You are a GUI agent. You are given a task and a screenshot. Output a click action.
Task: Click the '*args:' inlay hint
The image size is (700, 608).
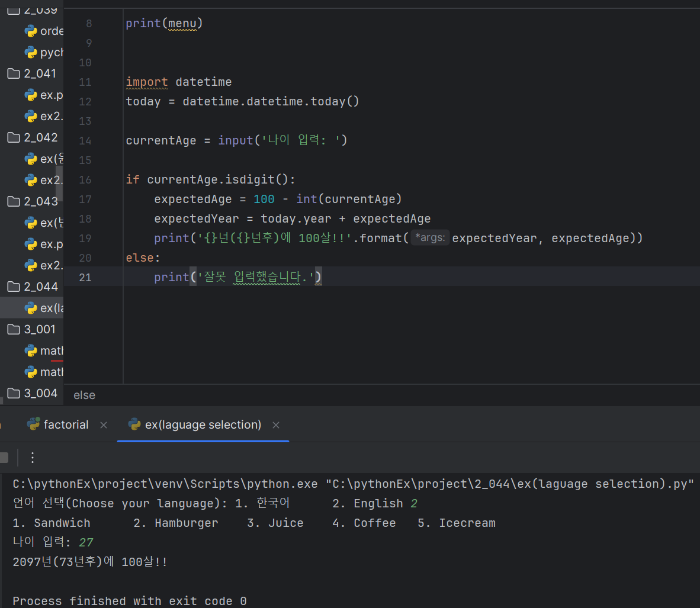pos(430,237)
